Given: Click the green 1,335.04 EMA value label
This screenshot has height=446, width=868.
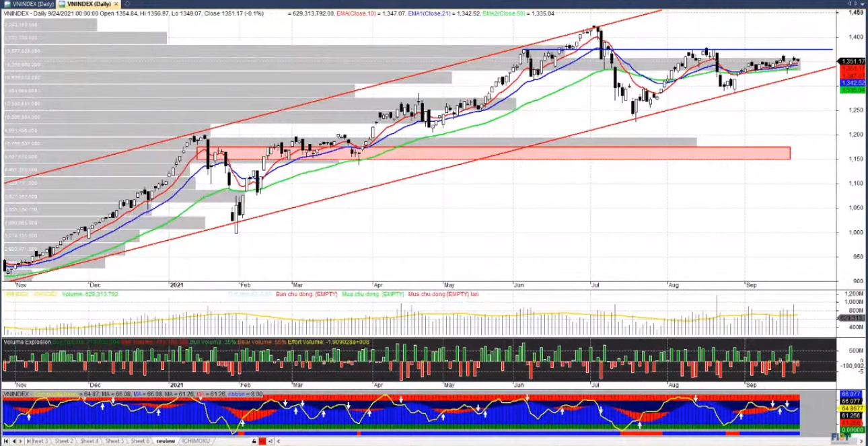Looking at the screenshot, I should pyautogui.click(x=851, y=89).
